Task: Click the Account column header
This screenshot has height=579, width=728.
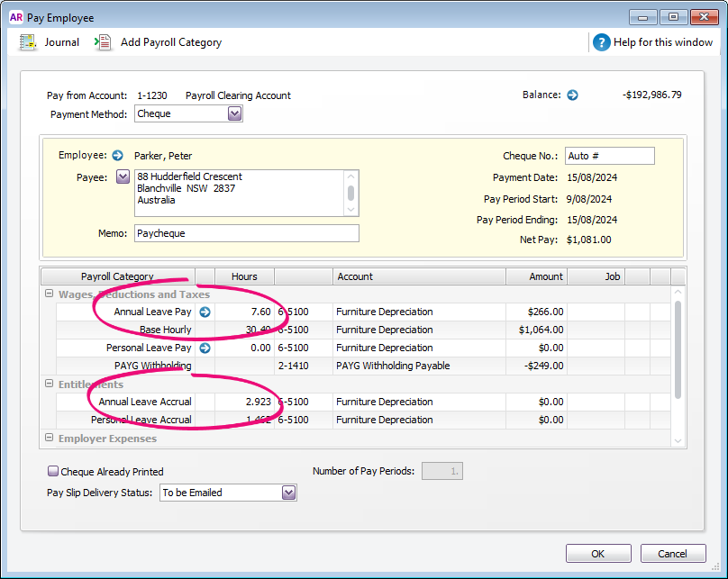Action: point(419,276)
